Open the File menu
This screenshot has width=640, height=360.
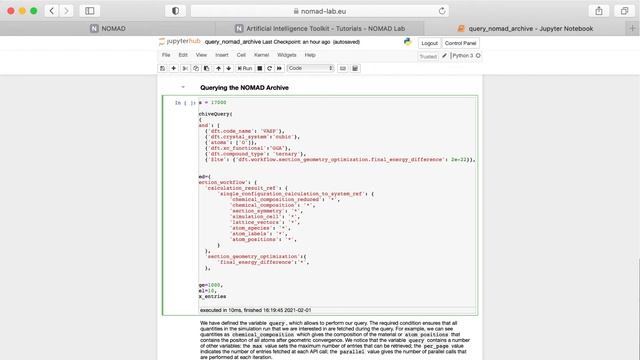point(166,55)
